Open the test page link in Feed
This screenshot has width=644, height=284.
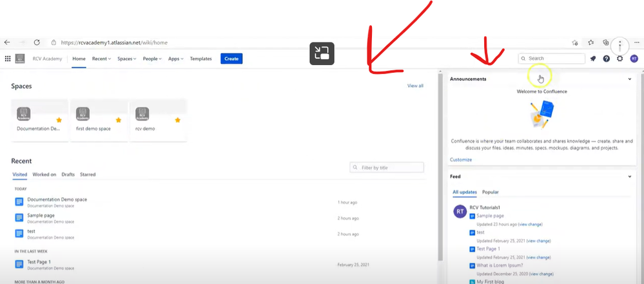click(480, 232)
